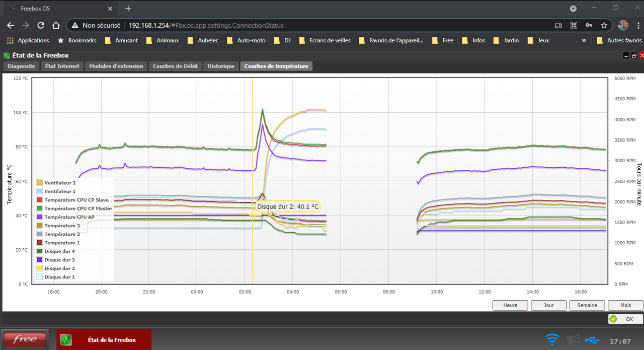Open the Chrome profile avatar
Viewport: 644px width, 350px height.
623,25
